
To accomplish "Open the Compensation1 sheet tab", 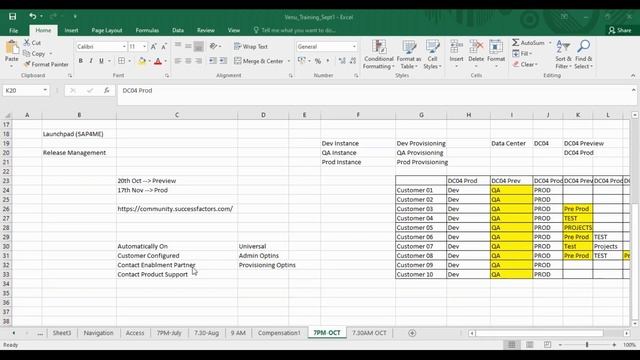I will pos(279,333).
